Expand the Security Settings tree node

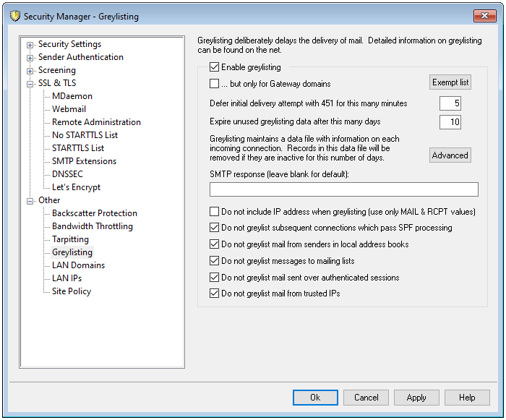(30, 45)
